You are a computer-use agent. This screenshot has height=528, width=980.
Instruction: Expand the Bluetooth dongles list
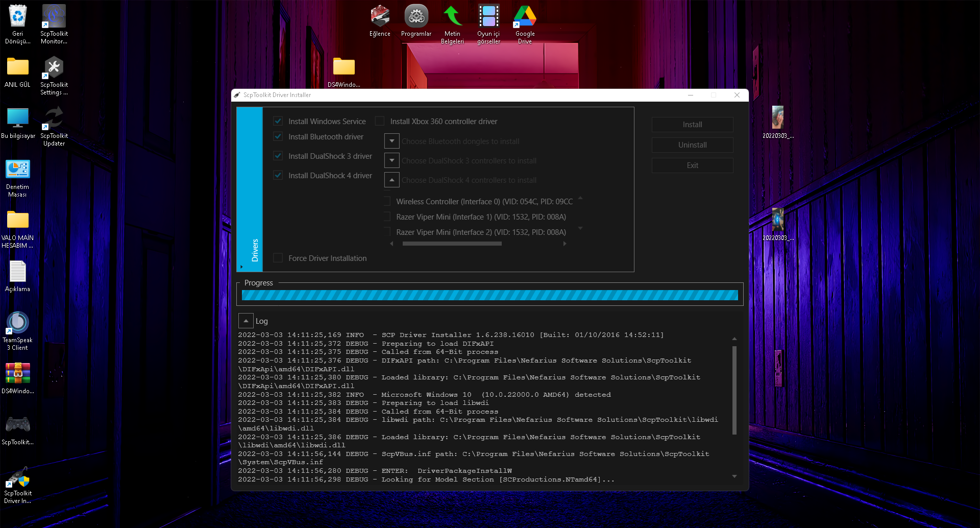391,141
